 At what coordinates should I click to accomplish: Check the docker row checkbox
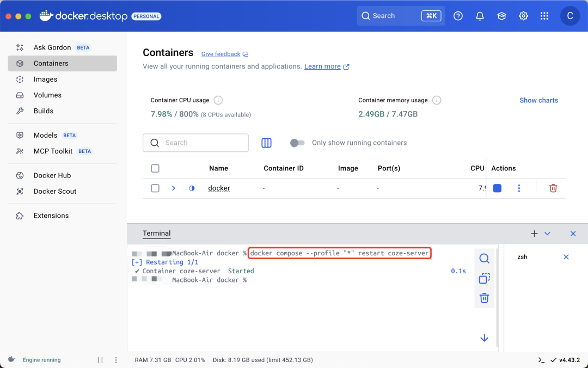[x=155, y=188]
